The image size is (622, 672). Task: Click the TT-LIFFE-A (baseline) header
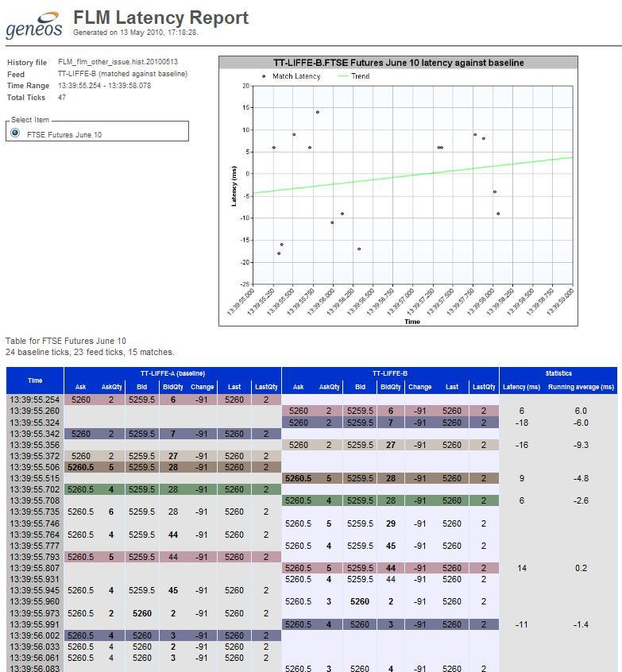[172, 373]
